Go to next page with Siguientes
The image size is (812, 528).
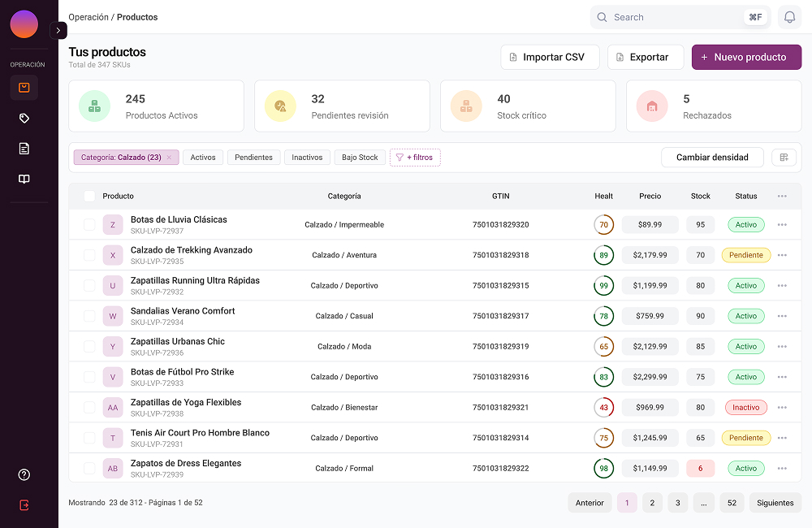[775, 503]
